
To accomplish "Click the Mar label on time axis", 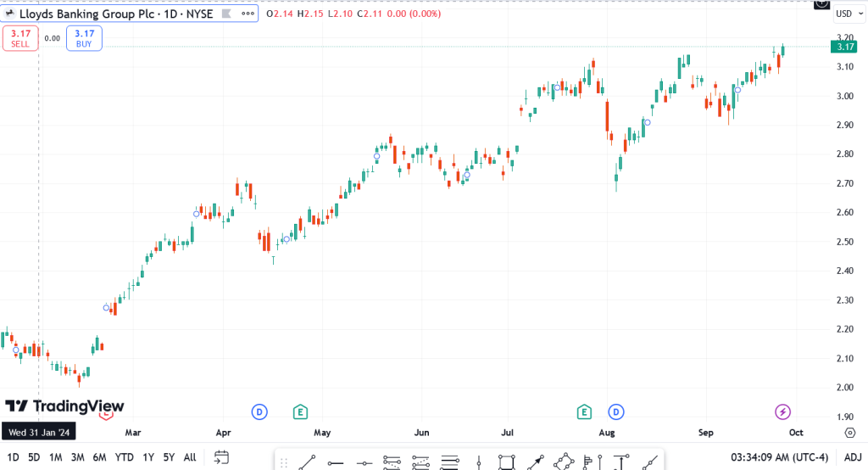I will (x=133, y=433).
